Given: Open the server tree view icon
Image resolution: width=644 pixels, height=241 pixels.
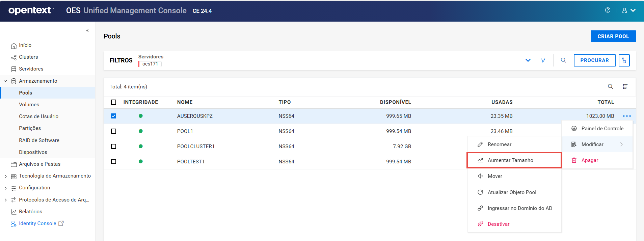Looking at the screenshot, I should (x=624, y=60).
